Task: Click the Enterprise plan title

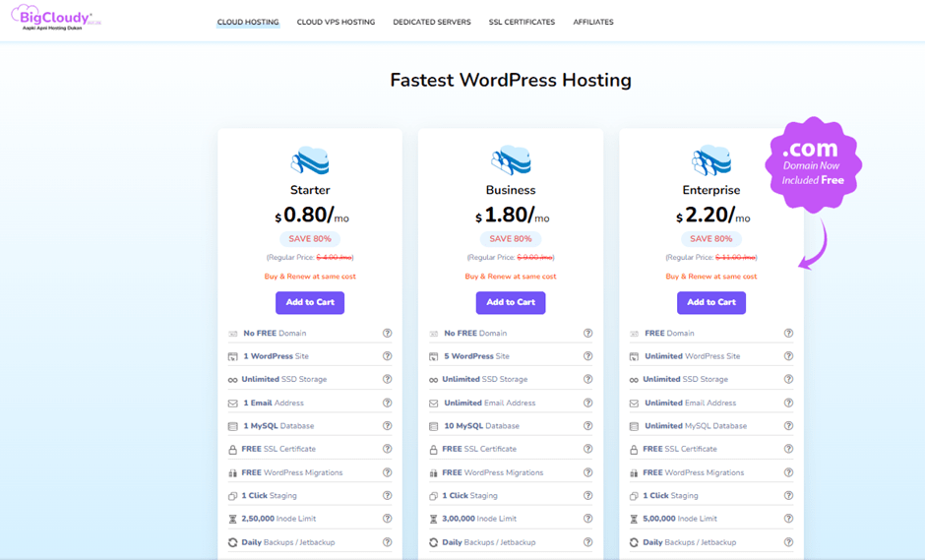Action: pyautogui.click(x=710, y=190)
